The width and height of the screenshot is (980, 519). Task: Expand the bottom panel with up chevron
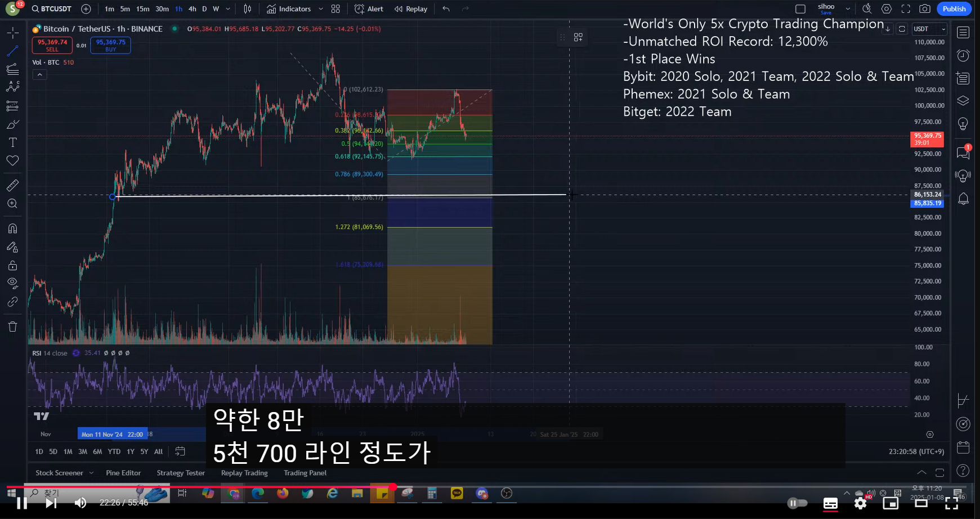[x=921, y=472]
